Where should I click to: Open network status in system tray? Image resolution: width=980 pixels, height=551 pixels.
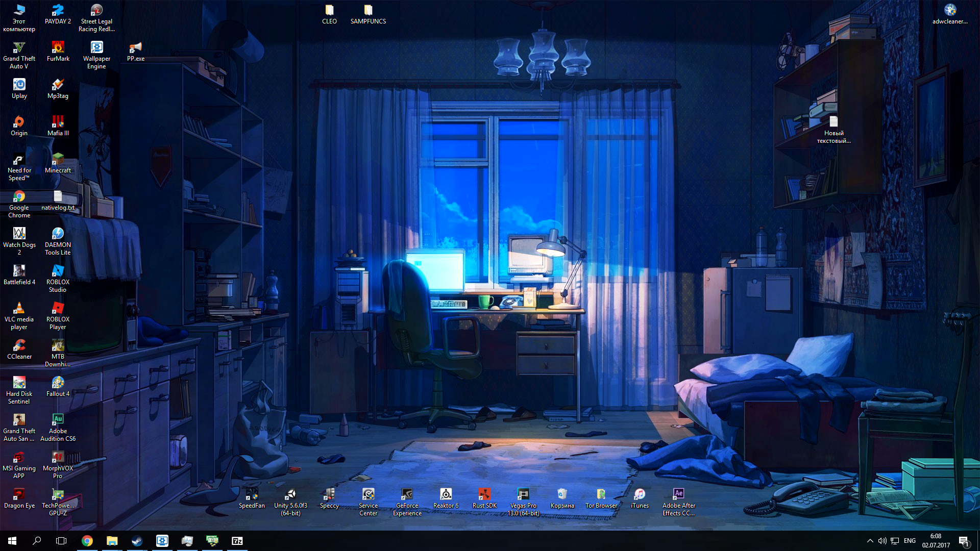(x=895, y=541)
